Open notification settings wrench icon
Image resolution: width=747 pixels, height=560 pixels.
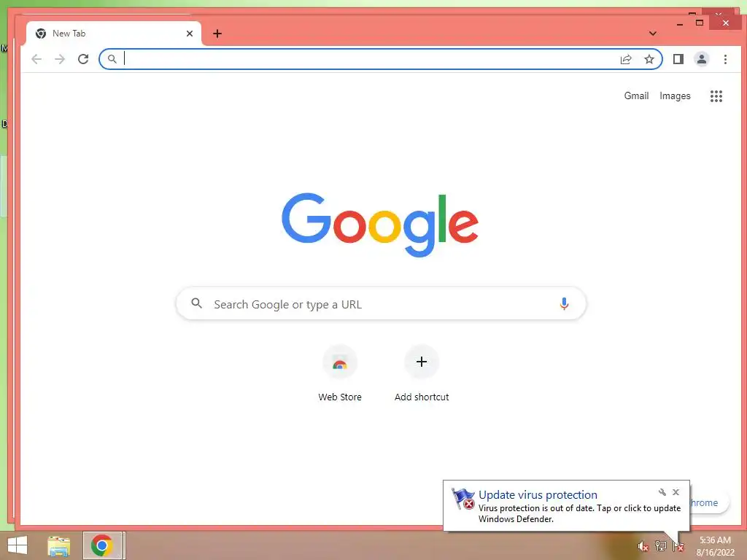point(662,492)
